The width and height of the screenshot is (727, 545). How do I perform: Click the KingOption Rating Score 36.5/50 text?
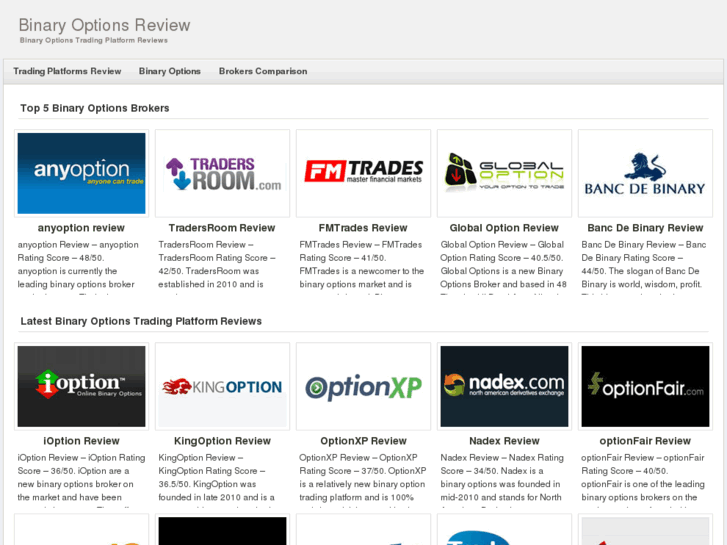point(217,477)
